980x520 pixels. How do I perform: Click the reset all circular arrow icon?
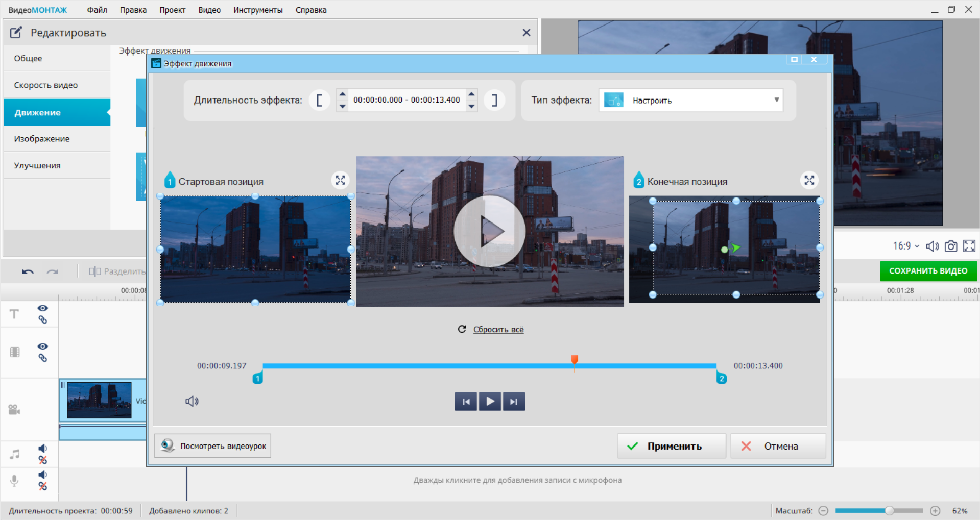tap(462, 329)
